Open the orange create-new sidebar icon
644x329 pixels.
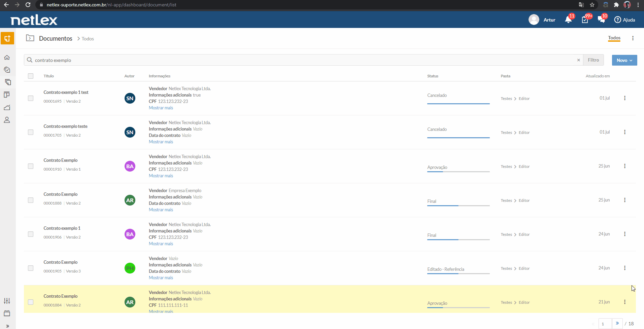click(7, 38)
